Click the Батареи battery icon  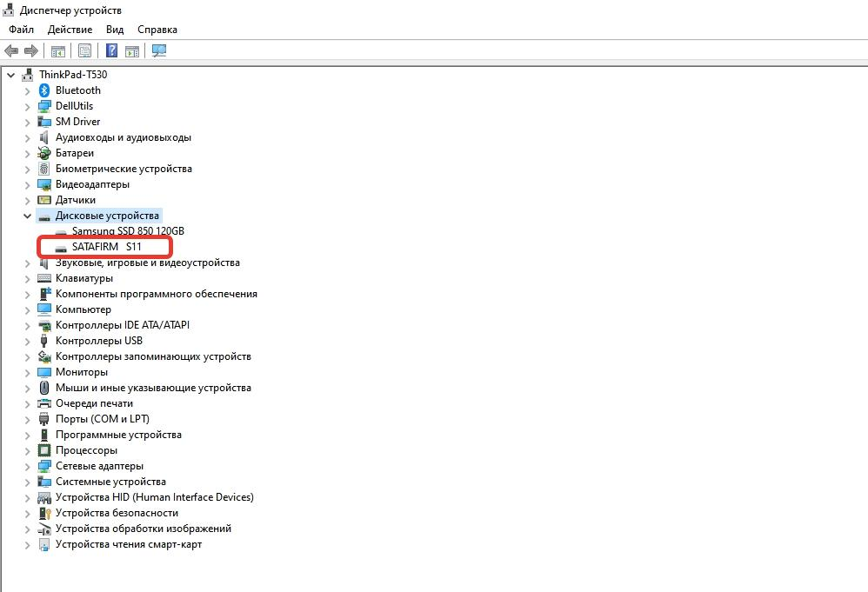pos(44,153)
